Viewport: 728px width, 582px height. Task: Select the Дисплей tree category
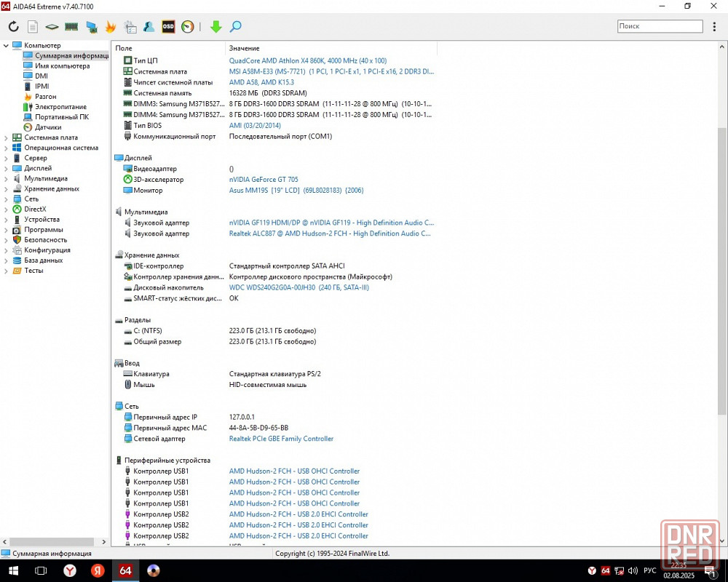tap(38, 169)
